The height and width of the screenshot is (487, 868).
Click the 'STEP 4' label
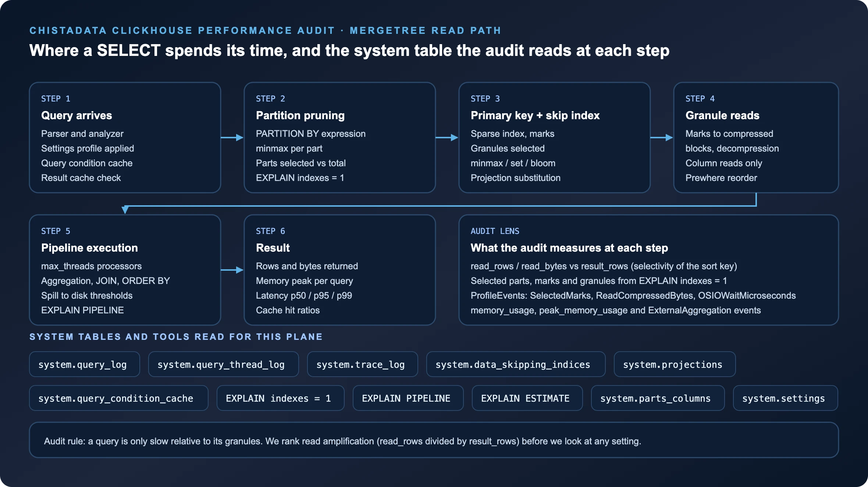click(700, 99)
